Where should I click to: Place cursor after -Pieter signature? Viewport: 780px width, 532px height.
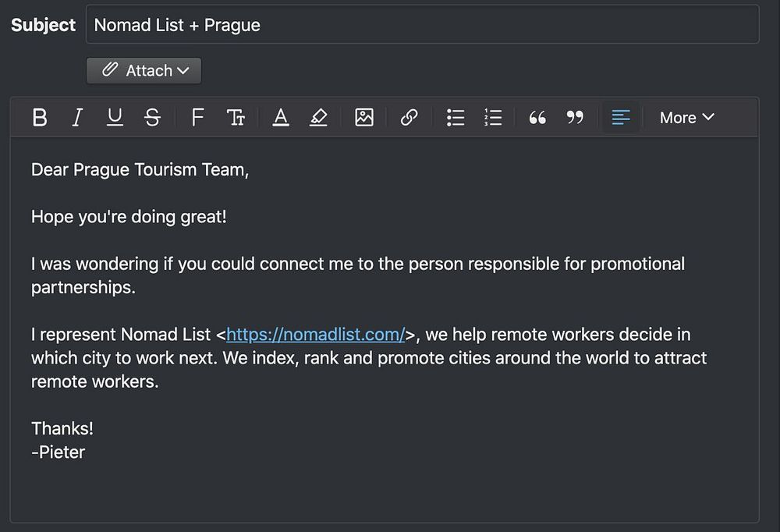point(87,452)
